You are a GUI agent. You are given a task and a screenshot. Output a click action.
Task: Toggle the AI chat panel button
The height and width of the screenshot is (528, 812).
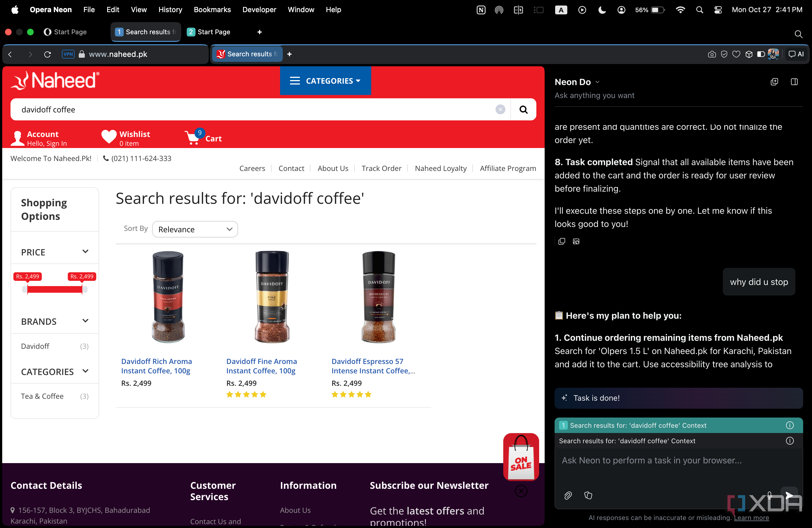click(x=796, y=54)
